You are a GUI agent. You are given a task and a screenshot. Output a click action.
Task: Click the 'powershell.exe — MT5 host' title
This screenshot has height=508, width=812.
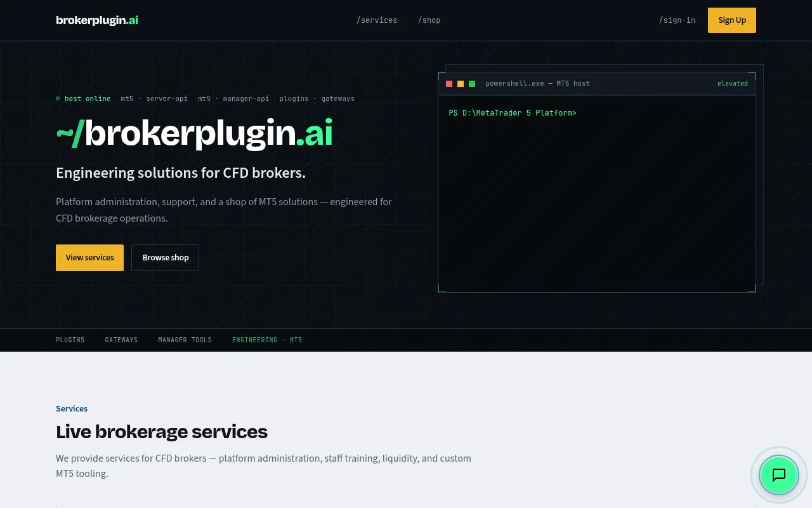coord(538,84)
